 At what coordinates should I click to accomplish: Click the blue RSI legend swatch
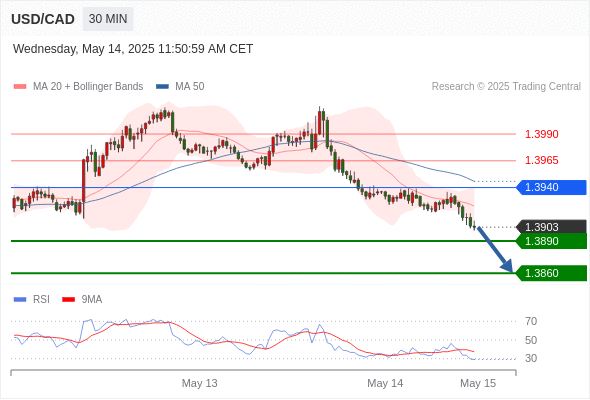(20, 300)
